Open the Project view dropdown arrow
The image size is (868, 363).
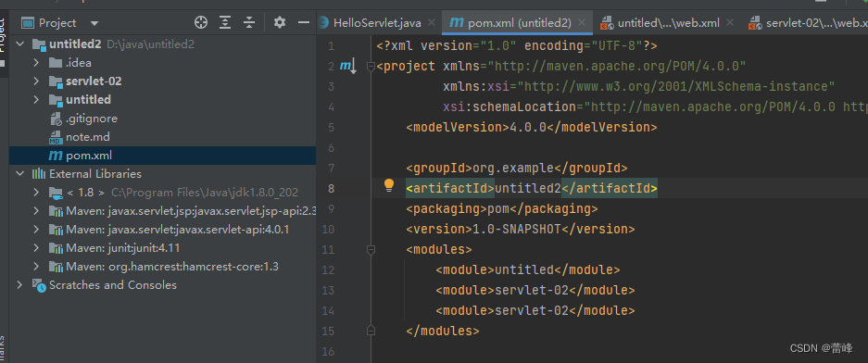(x=94, y=23)
